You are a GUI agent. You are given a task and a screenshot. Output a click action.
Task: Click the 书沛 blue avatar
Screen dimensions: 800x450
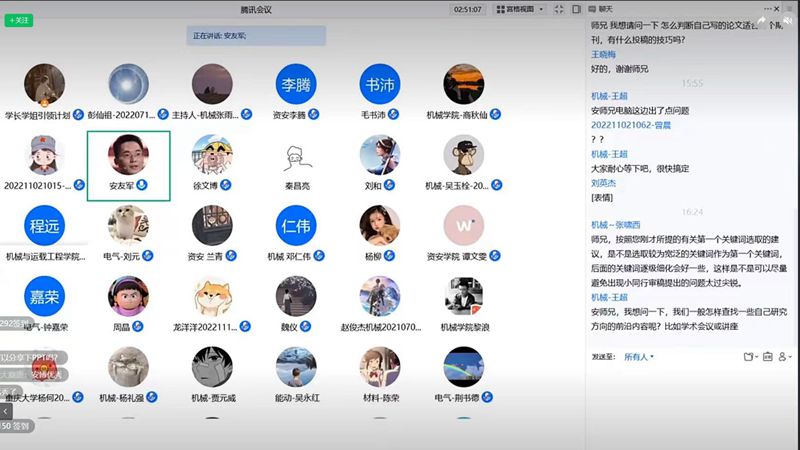[x=380, y=84]
